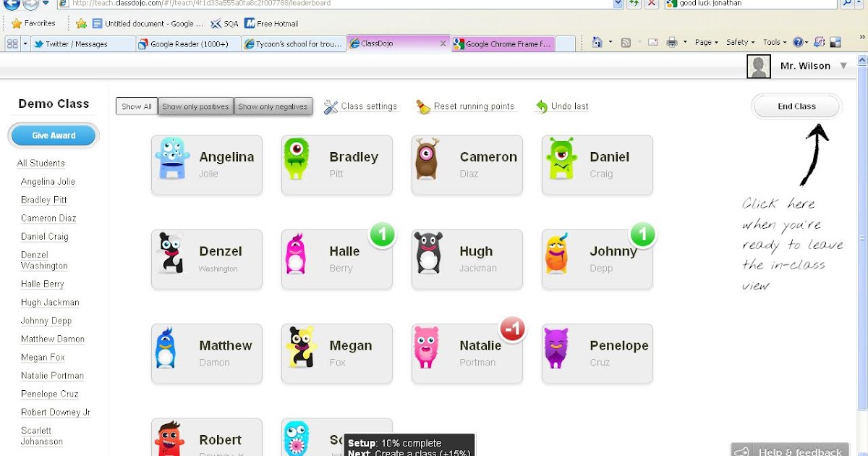This screenshot has height=456, width=868.
Task: Switch to the Google Chrome Frame tab
Action: coord(503,44)
